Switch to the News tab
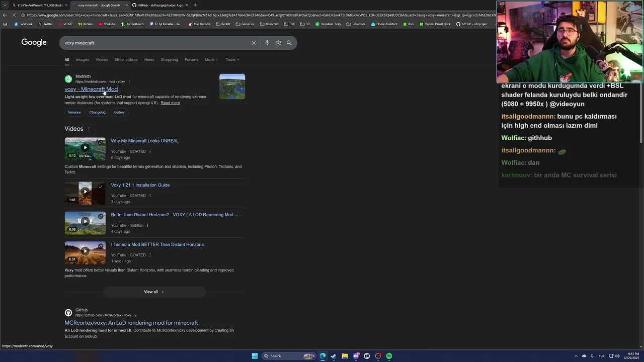Viewport: 644px width, 362px height. coord(149,60)
